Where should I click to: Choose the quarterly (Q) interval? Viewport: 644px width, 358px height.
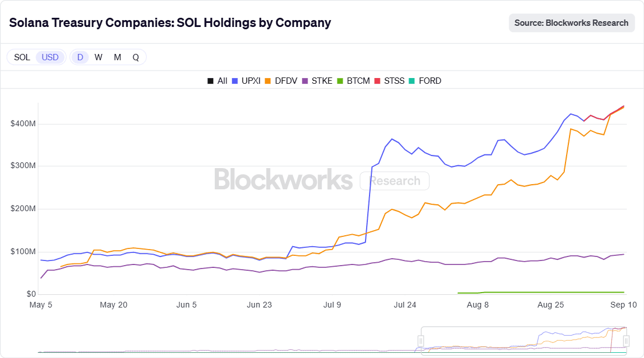(x=136, y=57)
